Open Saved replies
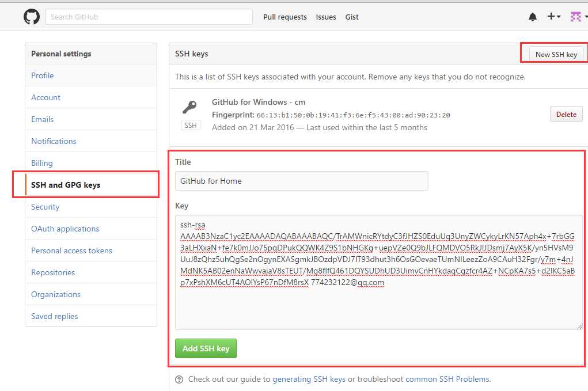 tap(91, 316)
